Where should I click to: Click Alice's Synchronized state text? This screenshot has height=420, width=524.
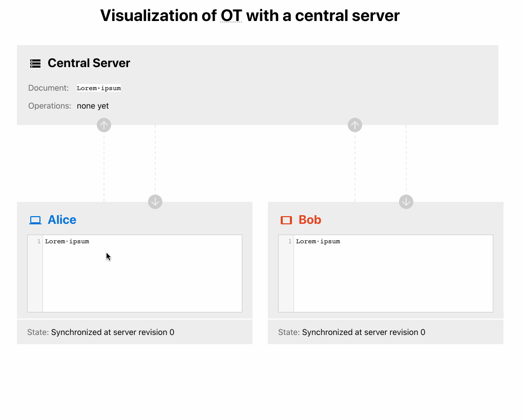pyautogui.click(x=113, y=332)
